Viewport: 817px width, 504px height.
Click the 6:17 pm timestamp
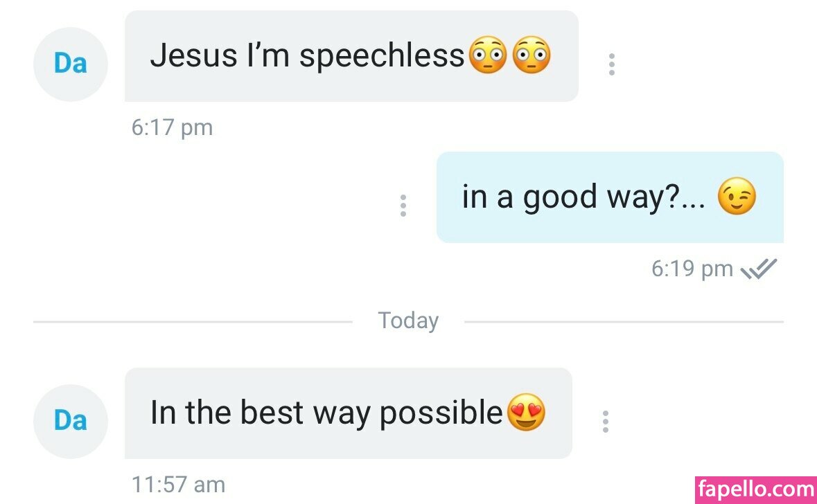coord(172,128)
